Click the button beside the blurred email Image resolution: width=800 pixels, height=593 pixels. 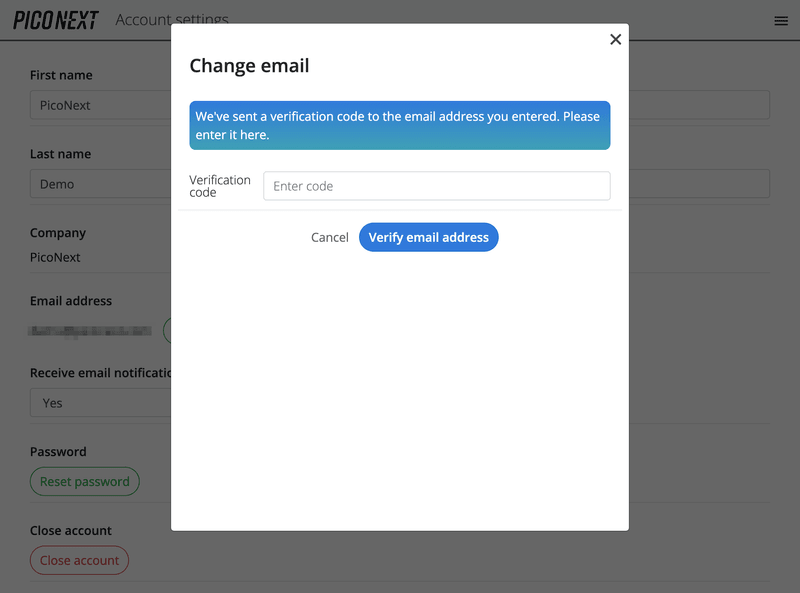point(167,330)
